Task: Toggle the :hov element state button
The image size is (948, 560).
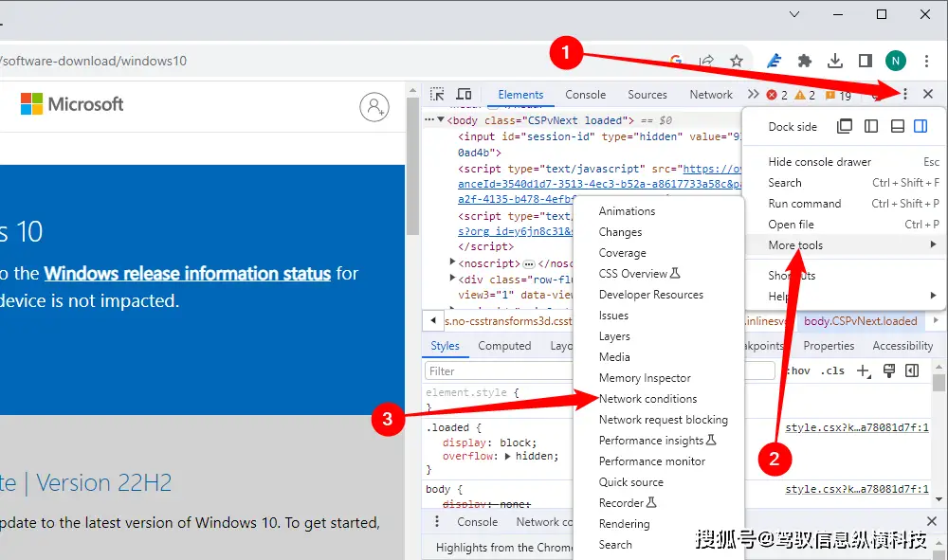Action: point(798,370)
